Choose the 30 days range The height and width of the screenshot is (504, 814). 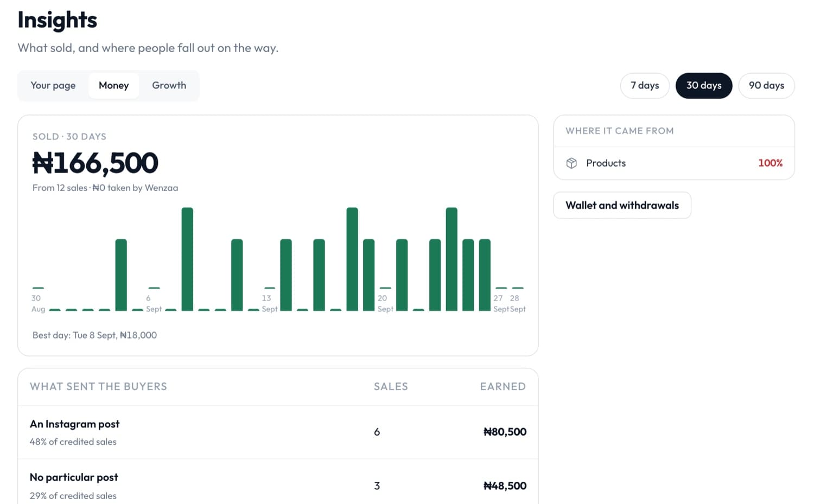pyautogui.click(x=704, y=86)
